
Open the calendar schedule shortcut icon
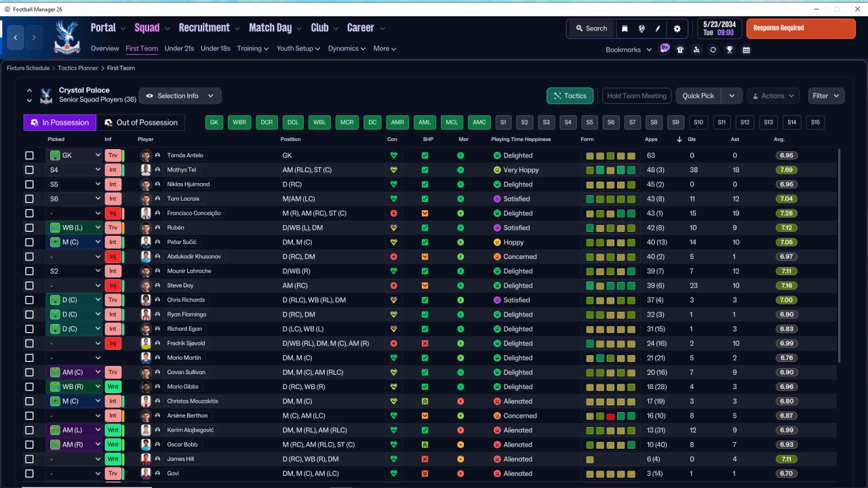(746, 49)
